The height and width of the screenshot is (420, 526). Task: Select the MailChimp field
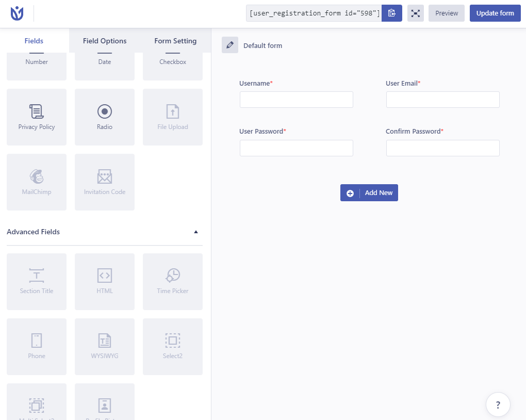click(37, 182)
